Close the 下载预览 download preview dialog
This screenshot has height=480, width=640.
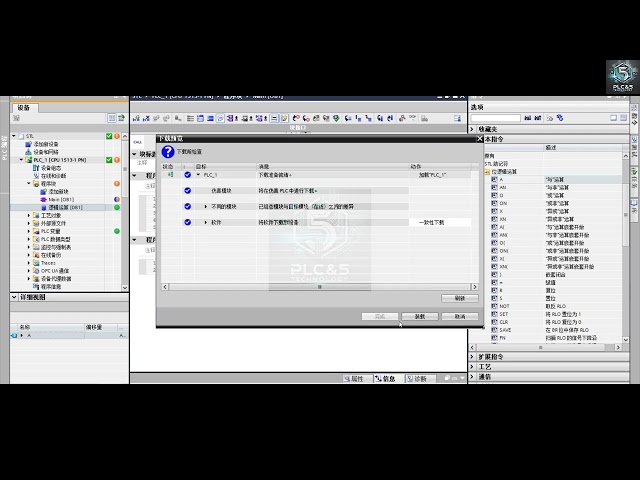point(480,139)
